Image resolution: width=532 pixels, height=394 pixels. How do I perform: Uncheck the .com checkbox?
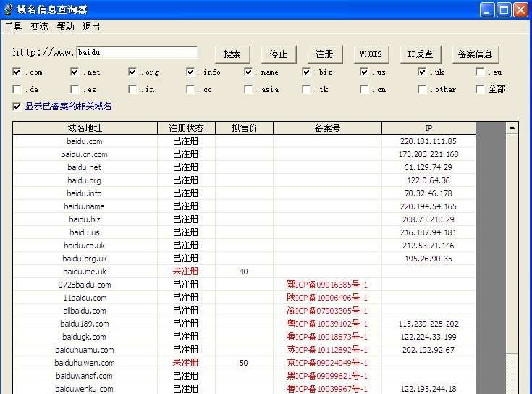17,72
